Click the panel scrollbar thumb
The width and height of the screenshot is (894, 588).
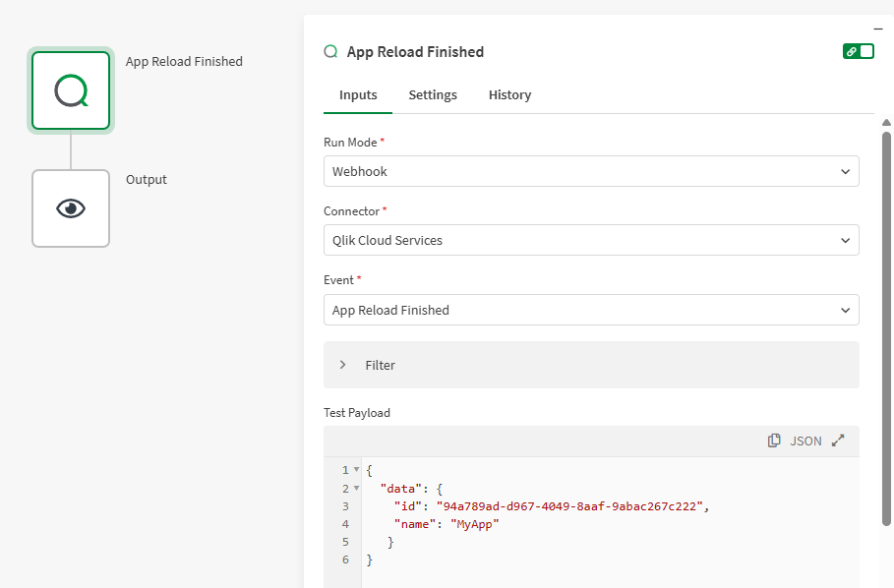click(x=886, y=328)
